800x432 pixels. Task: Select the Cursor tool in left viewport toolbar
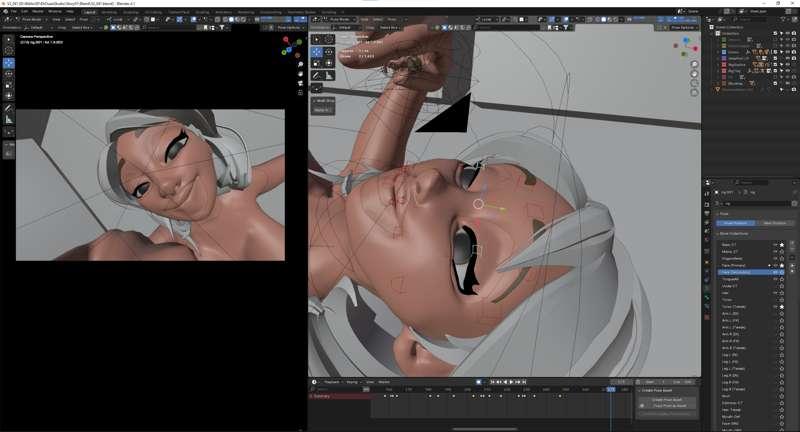pyautogui.click(x=9, y=50)
